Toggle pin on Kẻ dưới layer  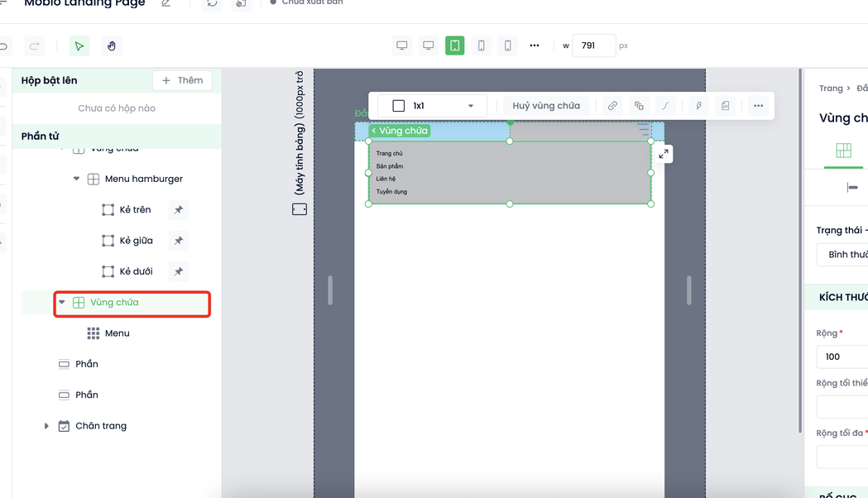(178, 271)
